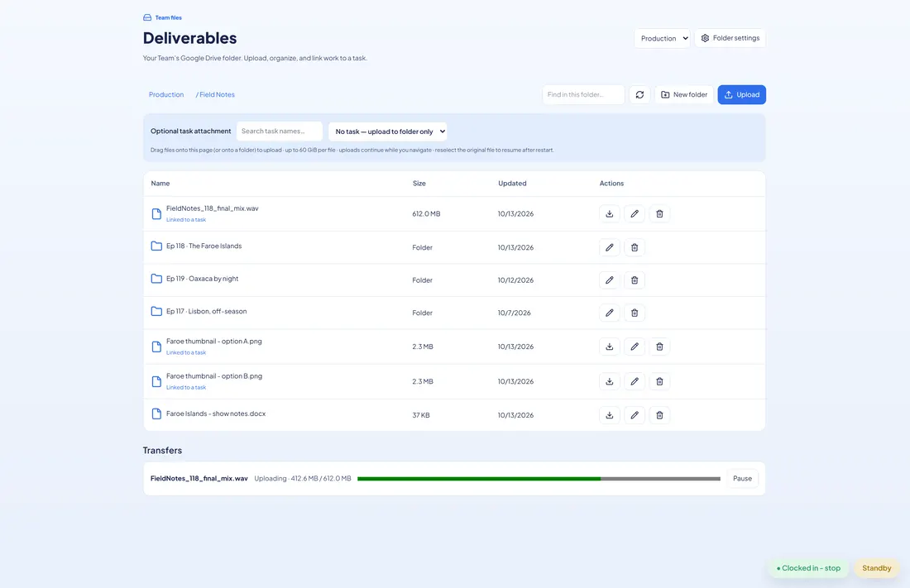
Task: Click the 10/7/2026 updated date
Action: 514,313
